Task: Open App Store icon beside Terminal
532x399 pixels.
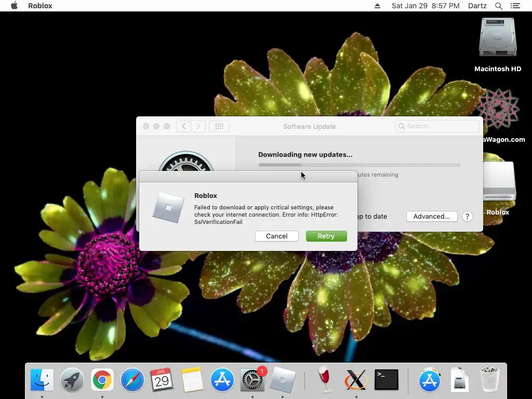Action: (430, 380)
